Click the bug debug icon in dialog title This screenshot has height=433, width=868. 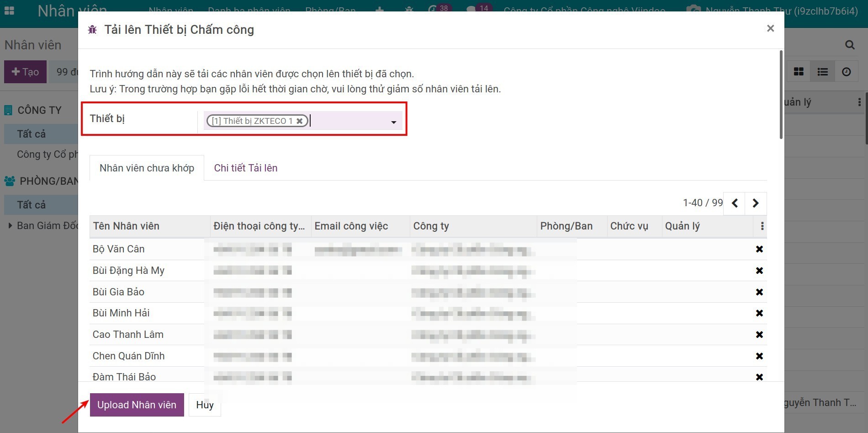(92, 30)
